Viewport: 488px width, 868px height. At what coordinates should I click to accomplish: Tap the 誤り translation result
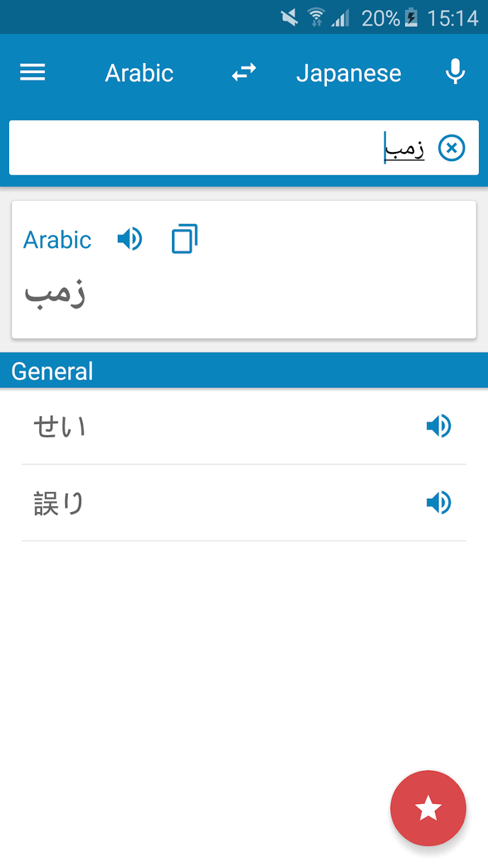(59, 504)
